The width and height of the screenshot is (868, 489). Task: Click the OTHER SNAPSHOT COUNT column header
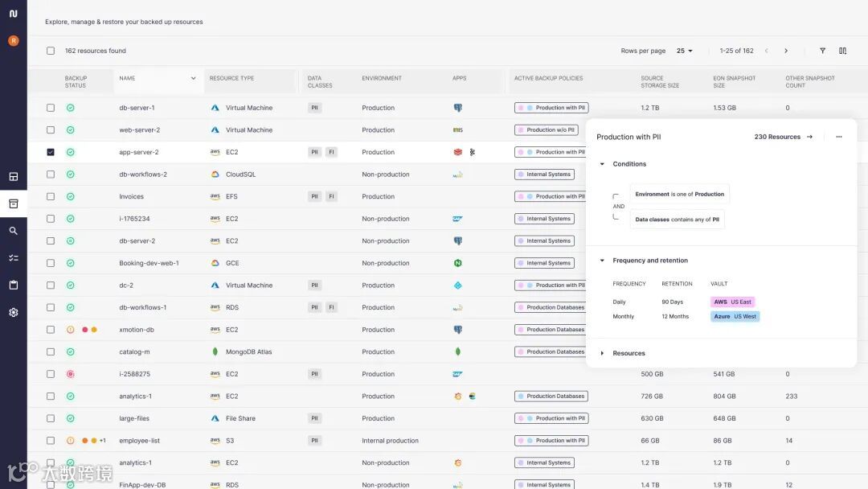809,82
